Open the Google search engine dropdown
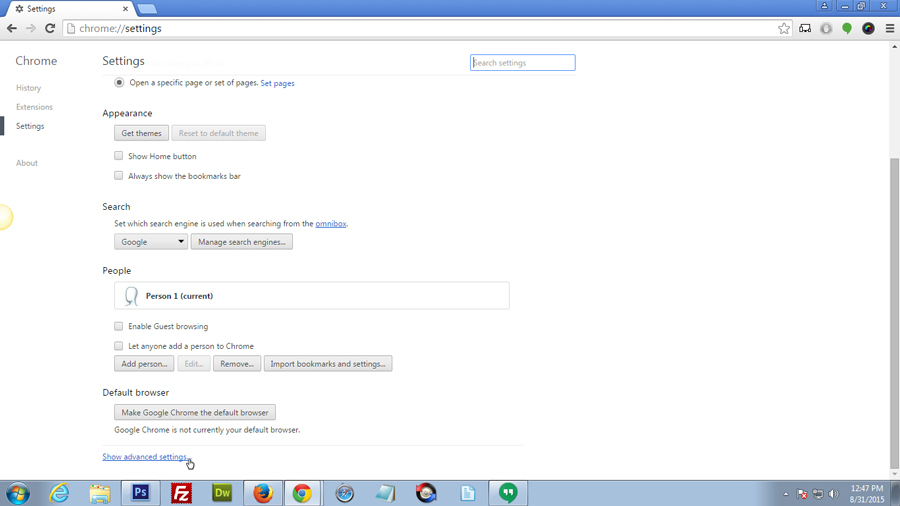The image size is (900, 506). (x=150, y=242)
